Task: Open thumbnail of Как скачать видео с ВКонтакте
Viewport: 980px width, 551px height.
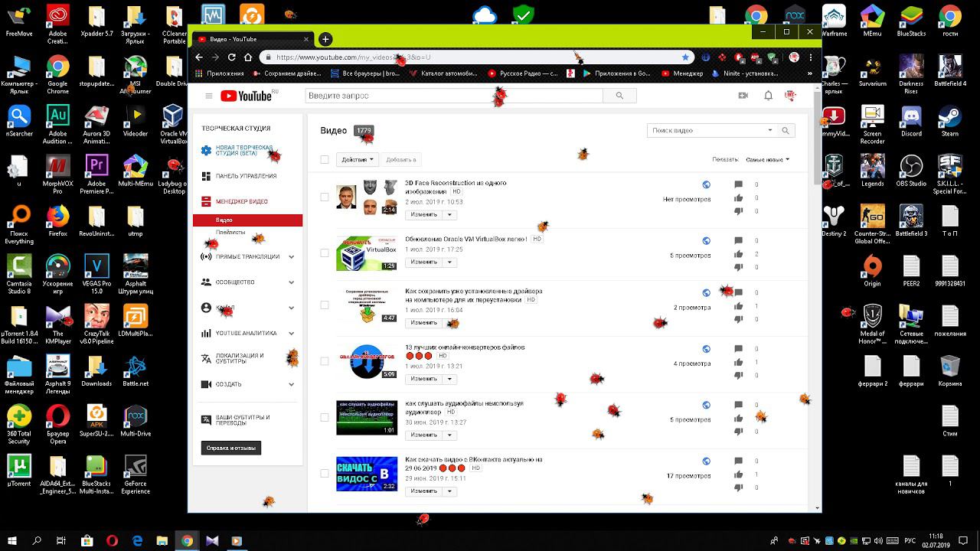Action: [367, 474]
